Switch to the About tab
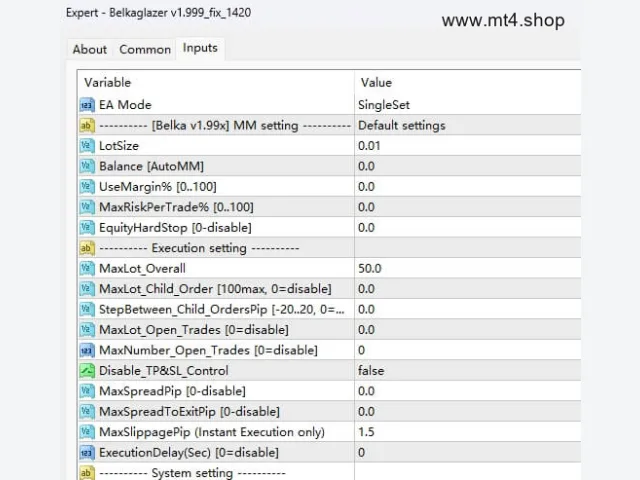 pyautogui.click(x=89, y=49)
